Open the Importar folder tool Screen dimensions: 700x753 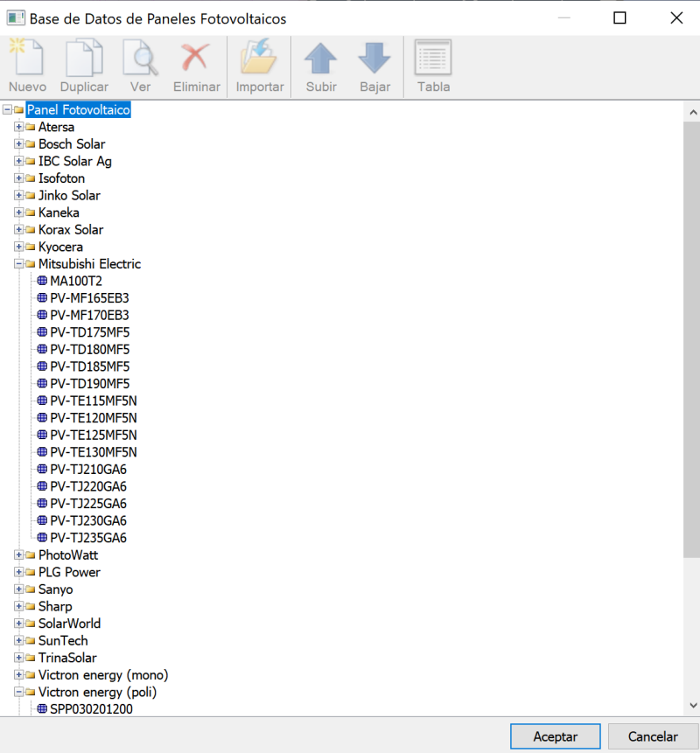[x=259, y=58]
